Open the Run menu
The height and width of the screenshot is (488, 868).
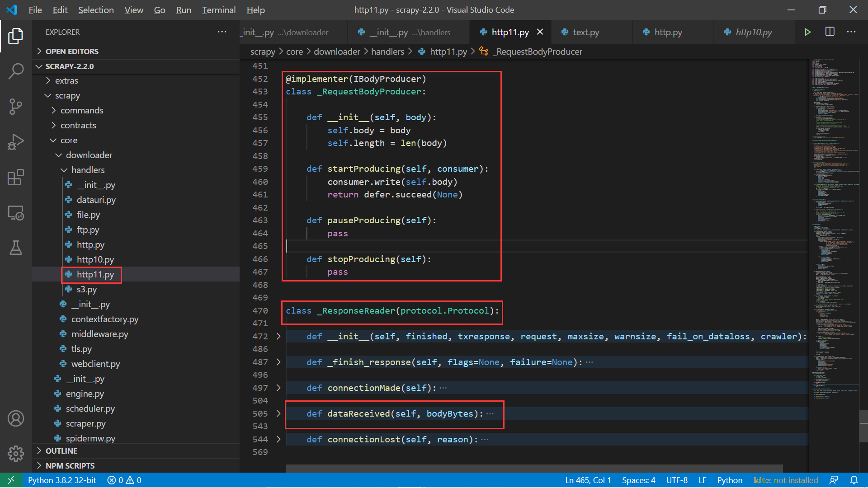pos(184,9)
